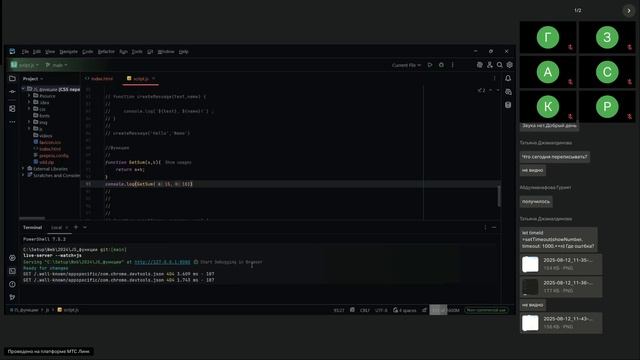Viewport: 640px width, 360px height.
Task: Run the current file with the play icon
Action: click(430, 65)
